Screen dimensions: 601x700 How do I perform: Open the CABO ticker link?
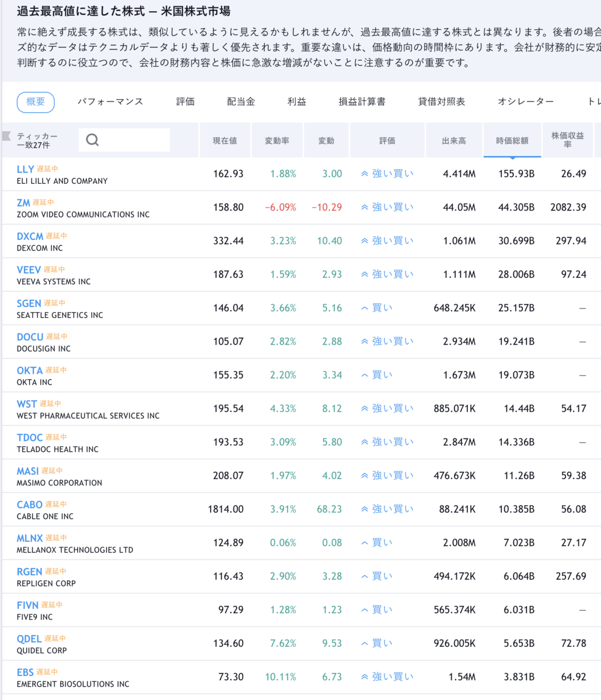pyautogui.click(x=30, y=505)
